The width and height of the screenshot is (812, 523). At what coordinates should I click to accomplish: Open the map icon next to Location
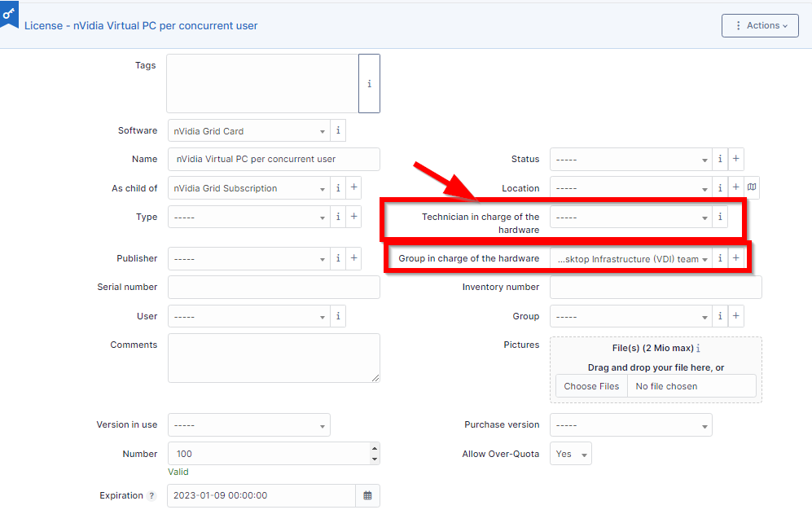751,187
